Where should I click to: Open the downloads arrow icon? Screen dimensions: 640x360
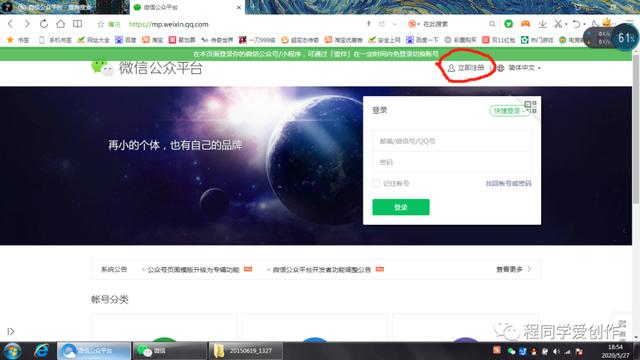(x=542, y=24)
